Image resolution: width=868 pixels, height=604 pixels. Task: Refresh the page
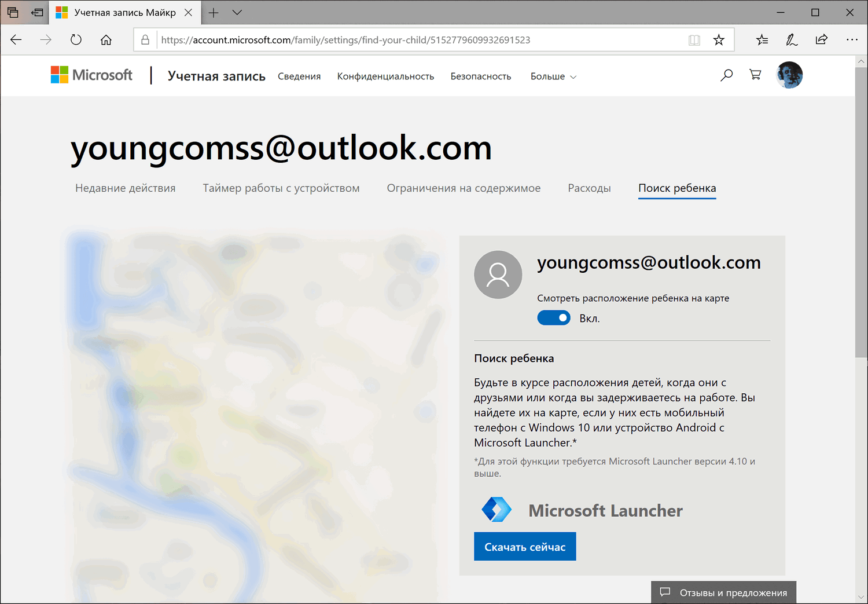pyautogui.click(x=76, y=40)
